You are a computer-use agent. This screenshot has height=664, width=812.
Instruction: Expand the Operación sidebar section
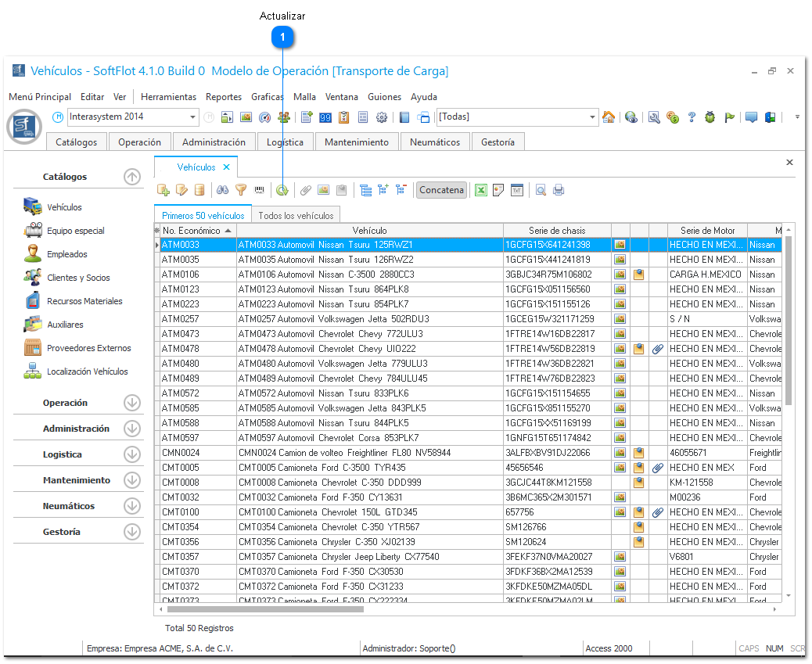132,403
